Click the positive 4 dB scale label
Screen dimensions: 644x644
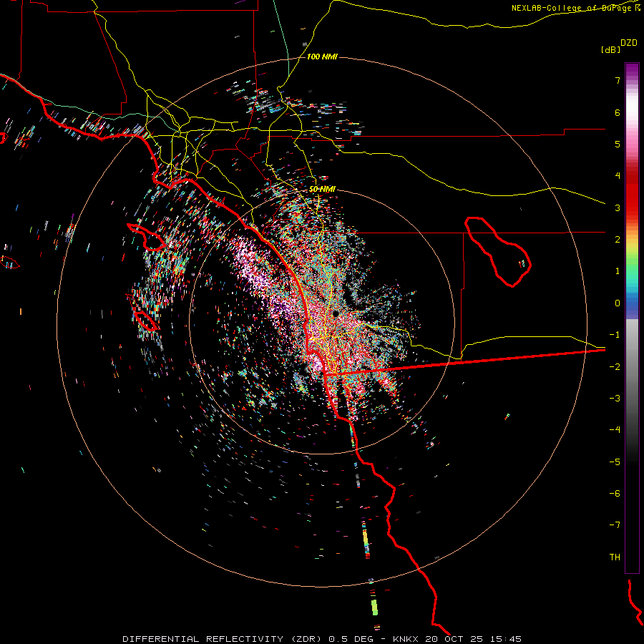tap(618, 176)
